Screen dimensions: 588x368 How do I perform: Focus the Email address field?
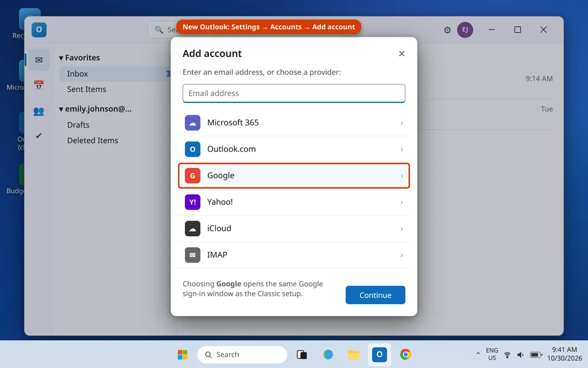pos(293,93)
